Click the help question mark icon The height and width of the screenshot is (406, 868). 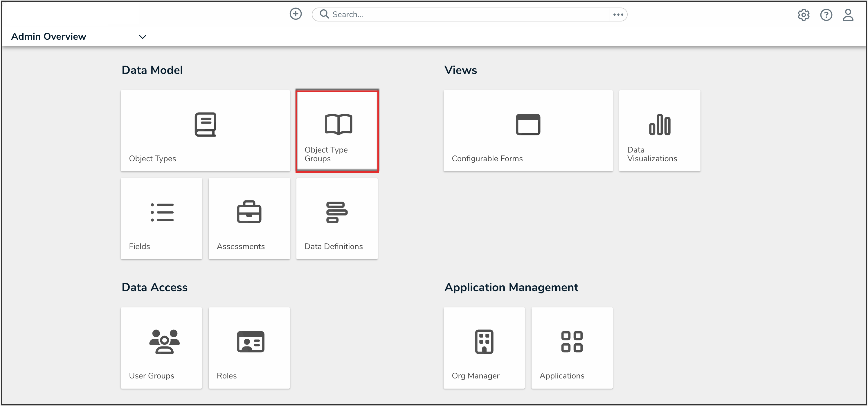(826, 15)
